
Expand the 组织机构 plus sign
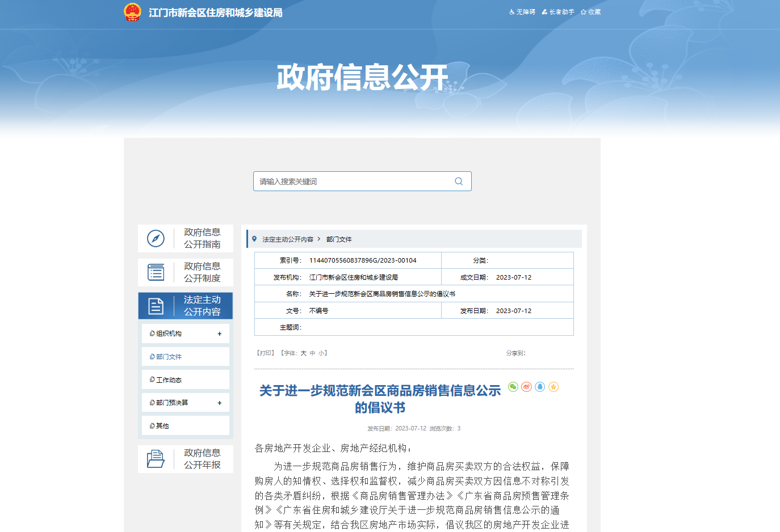coord(220,333)
